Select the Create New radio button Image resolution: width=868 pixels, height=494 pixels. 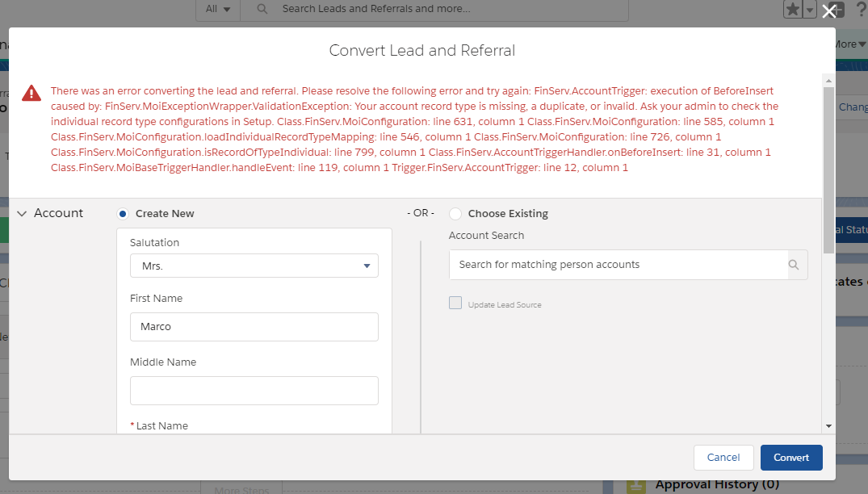123,214
